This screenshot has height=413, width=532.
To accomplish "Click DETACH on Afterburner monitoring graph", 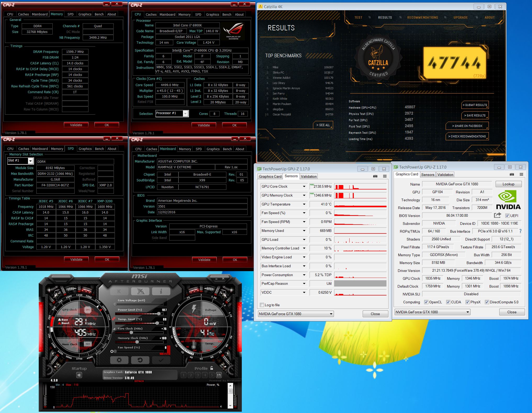I will click(x=139, y=381).
